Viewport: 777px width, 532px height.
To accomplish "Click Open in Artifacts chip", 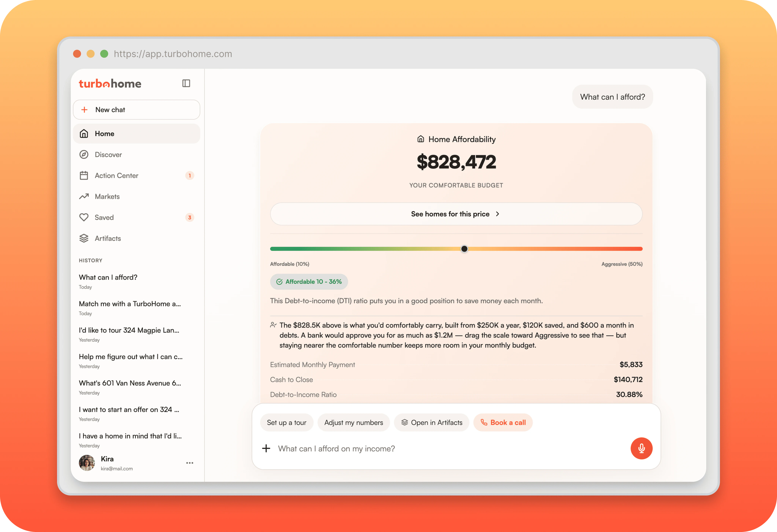I will pos(431,422).
